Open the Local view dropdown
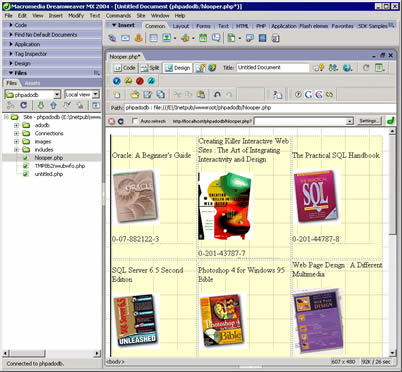The image size is (402, 372). pos(82,95)
